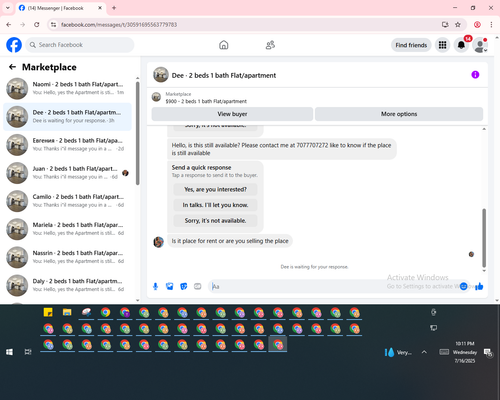Open the taskbar clock showing 10:11 PM
This screenshot has height=400, width=500.
pos(465,352)
